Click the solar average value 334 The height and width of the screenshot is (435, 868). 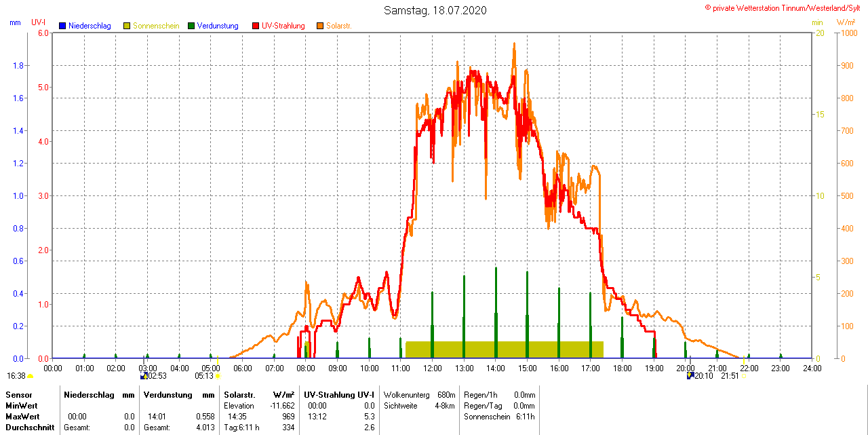(x=288, y=428)
